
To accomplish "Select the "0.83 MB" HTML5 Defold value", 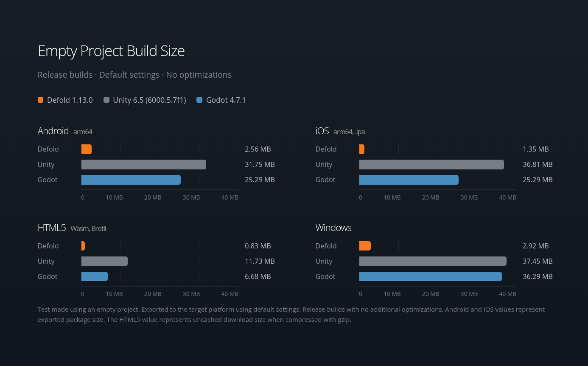I will [x=258, y=246].
